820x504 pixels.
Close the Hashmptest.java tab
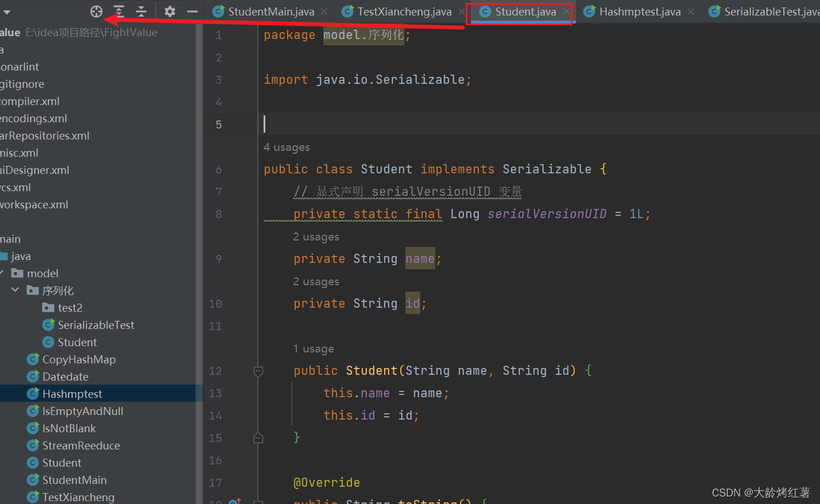[x=691, y=11]
